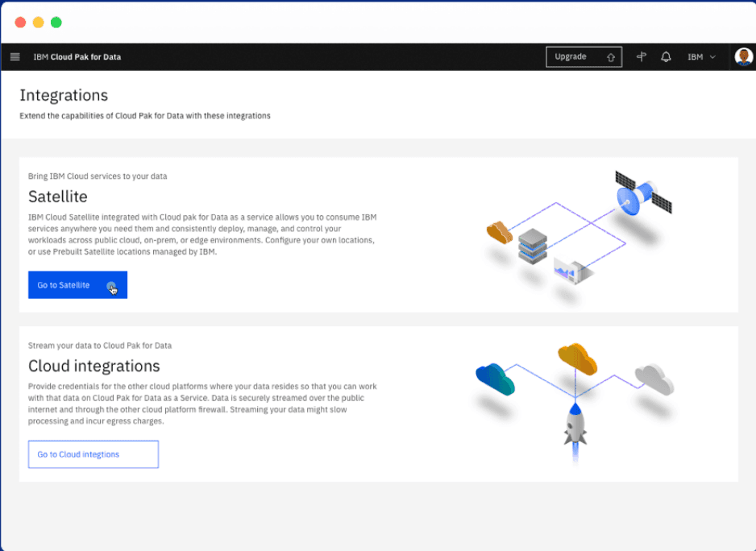Click the green traffic light window control

(x=56, y=23)
